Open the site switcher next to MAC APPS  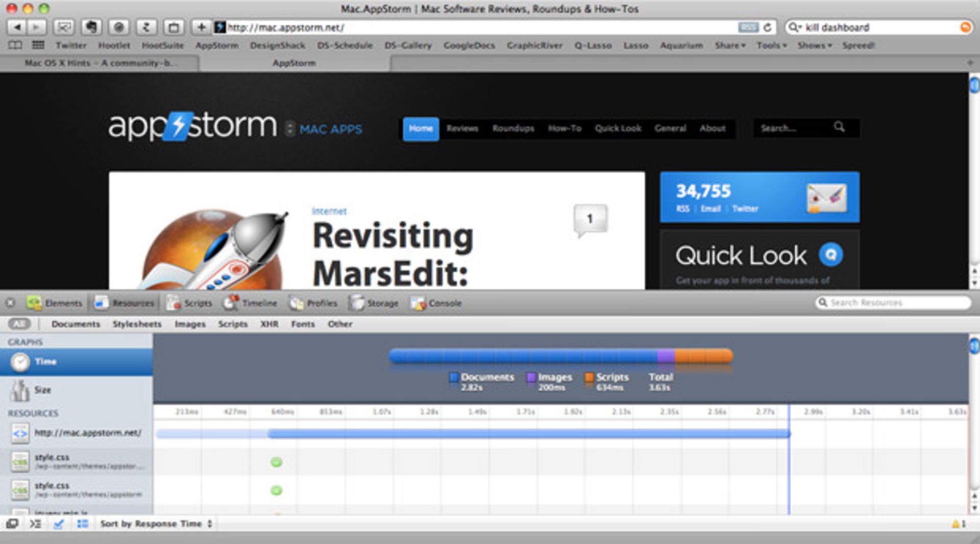(289, 128)
